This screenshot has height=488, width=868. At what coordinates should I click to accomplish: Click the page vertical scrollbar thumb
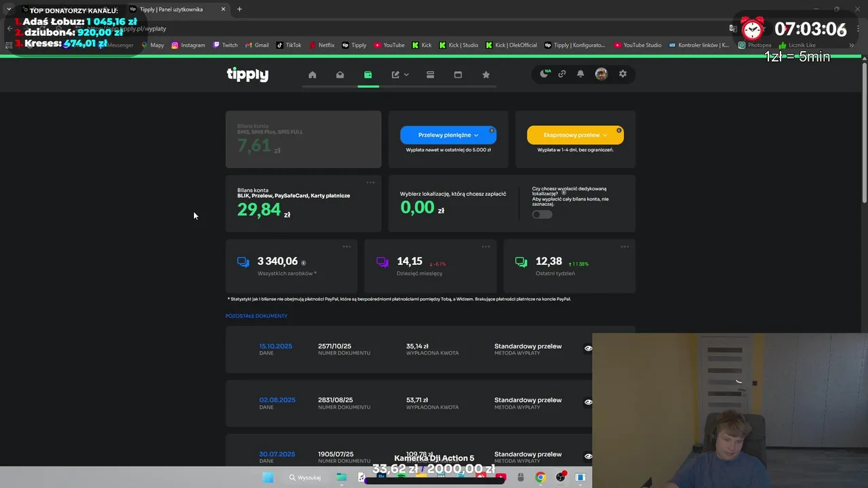pos(864,132)
